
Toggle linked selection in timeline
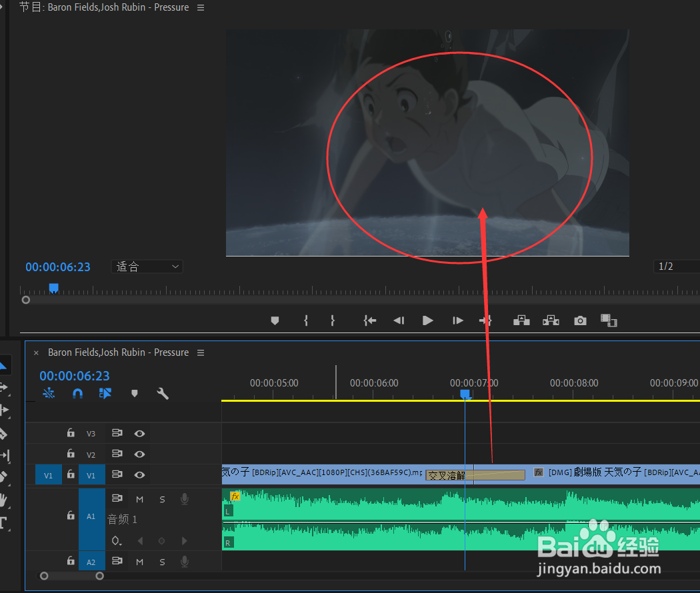coord(105,393)
